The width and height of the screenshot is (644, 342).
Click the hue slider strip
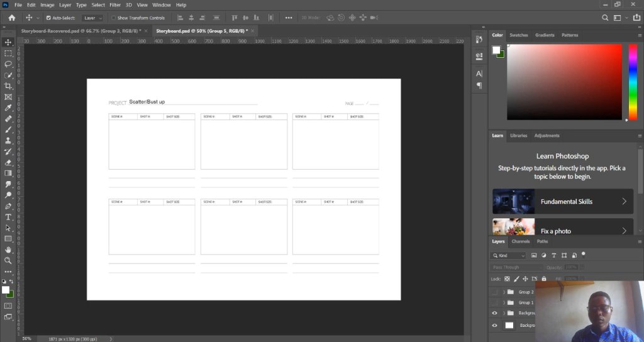(x=633, y=82)
